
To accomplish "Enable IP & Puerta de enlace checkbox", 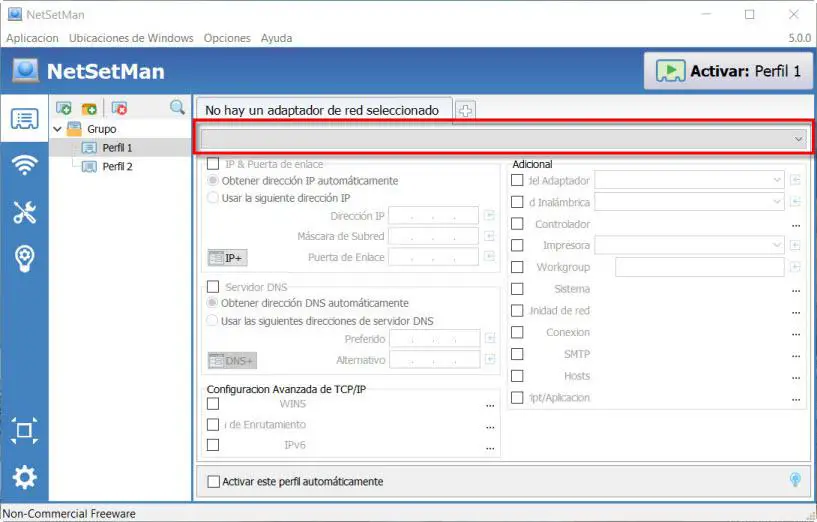I will [x=213, y=164].
